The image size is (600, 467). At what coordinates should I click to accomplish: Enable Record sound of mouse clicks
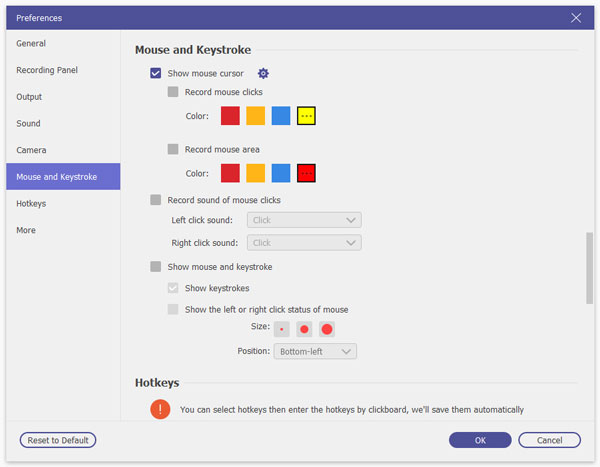(156, 200)
